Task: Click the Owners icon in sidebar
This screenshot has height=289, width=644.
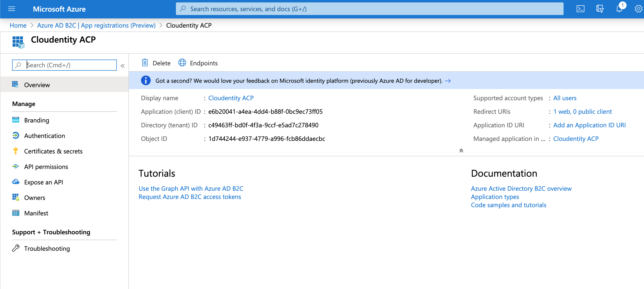Action: coord(16,197)
